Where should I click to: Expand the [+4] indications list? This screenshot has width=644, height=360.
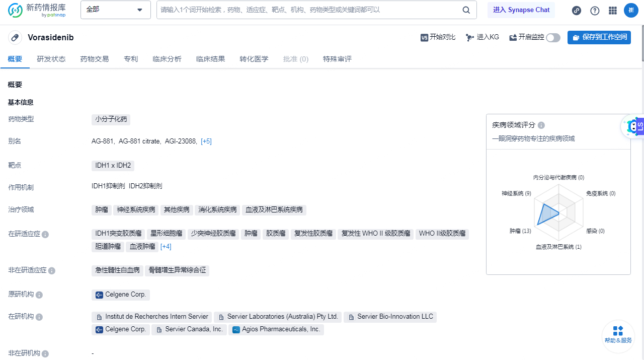click(x=166, y=246)
